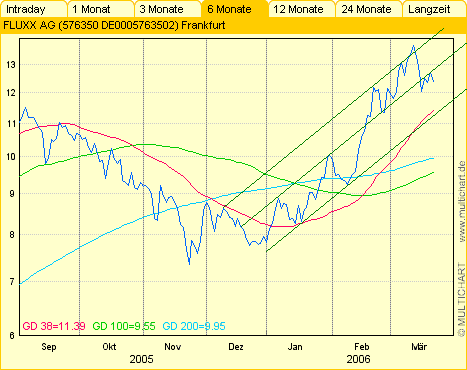Click the Dez month axis label
The image size is (467, 370).
(x=236, y=347)
